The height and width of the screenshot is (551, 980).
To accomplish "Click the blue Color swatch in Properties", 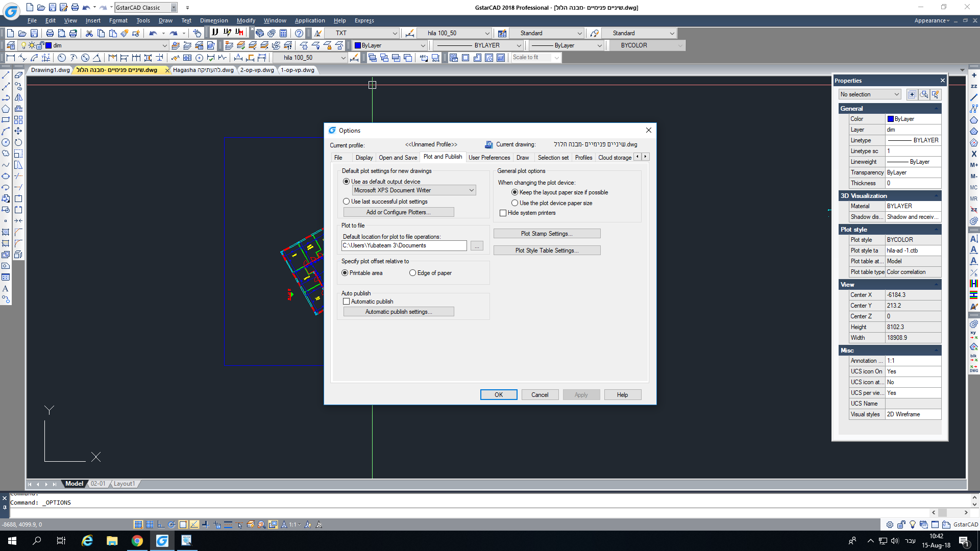I will tap(891, 119).
